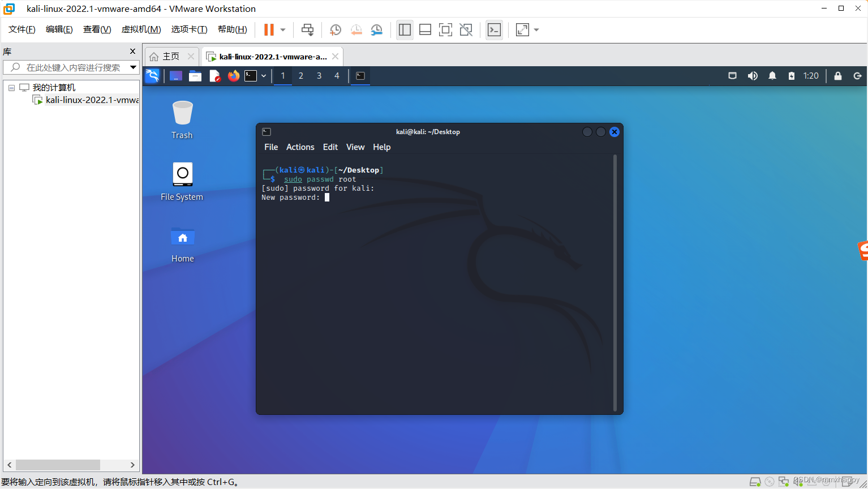Switch to workspace 2
The height and width of the screenshot is (489, 868).
[301, 76]
